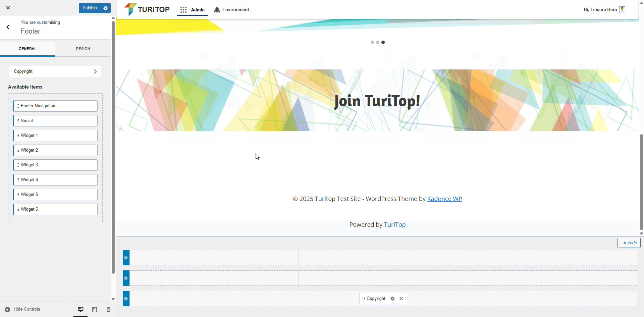
Task: Open settings for the bottom footer row
Action: point(126,299)
